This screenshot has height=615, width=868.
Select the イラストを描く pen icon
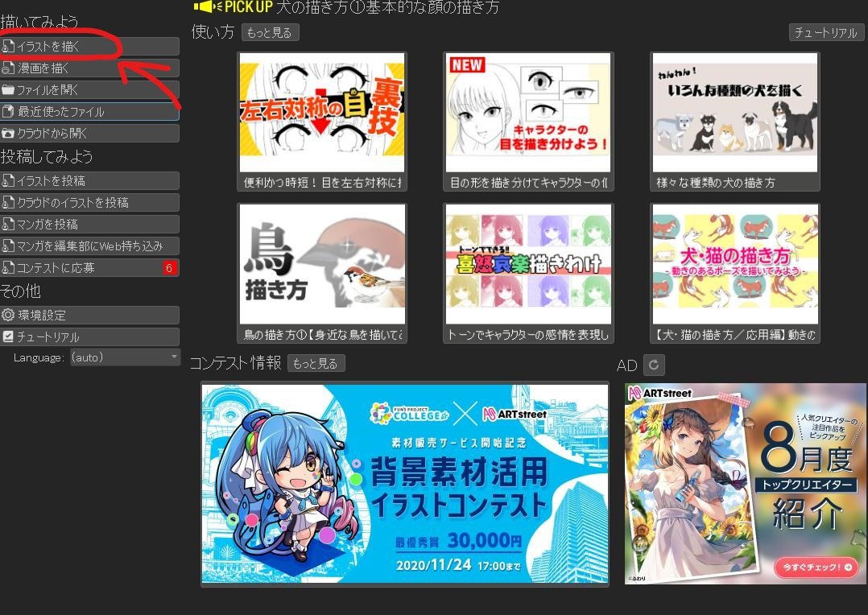pyautogui.click(x=9, y=46)
